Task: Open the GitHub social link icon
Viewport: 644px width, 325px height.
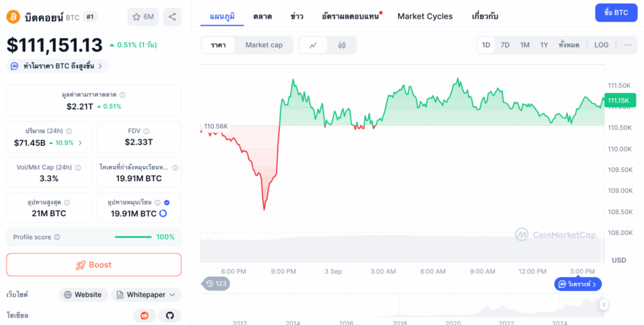Action: point(169,316)
